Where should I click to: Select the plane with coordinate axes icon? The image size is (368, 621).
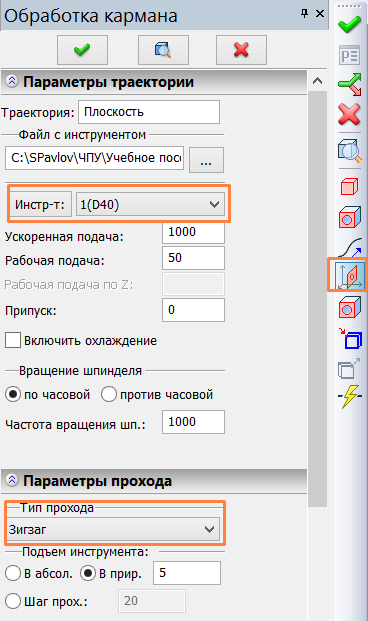(x=349, y=275)
